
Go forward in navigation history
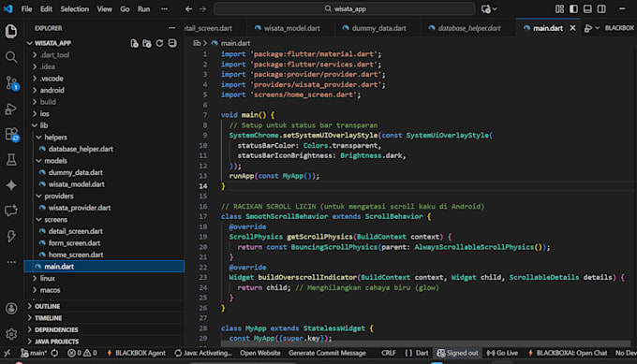(x=202, y=9)
